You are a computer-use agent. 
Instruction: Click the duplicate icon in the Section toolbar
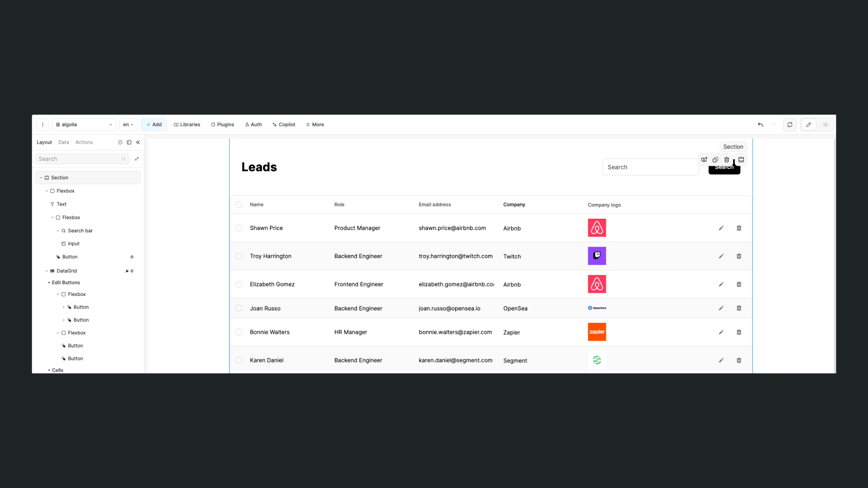tap(715, 160)
